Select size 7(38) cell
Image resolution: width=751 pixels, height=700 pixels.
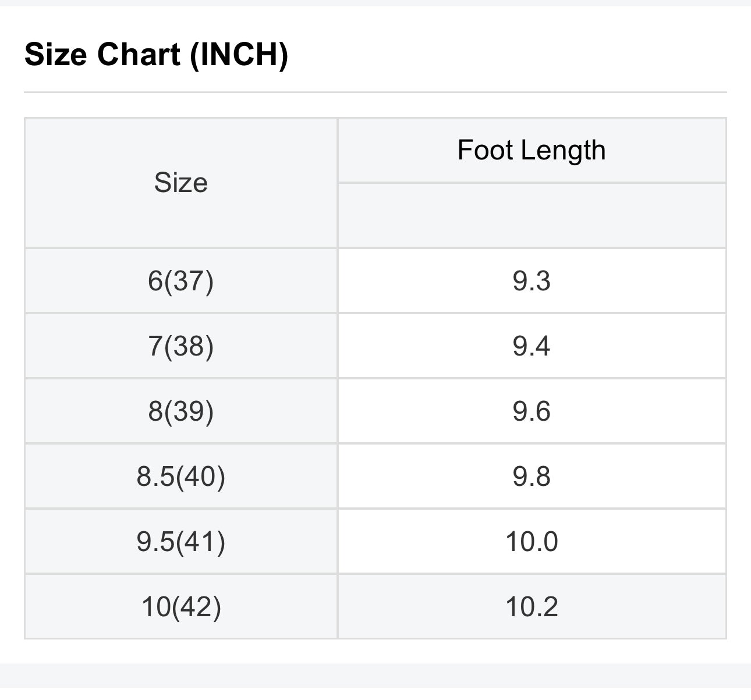181,346
